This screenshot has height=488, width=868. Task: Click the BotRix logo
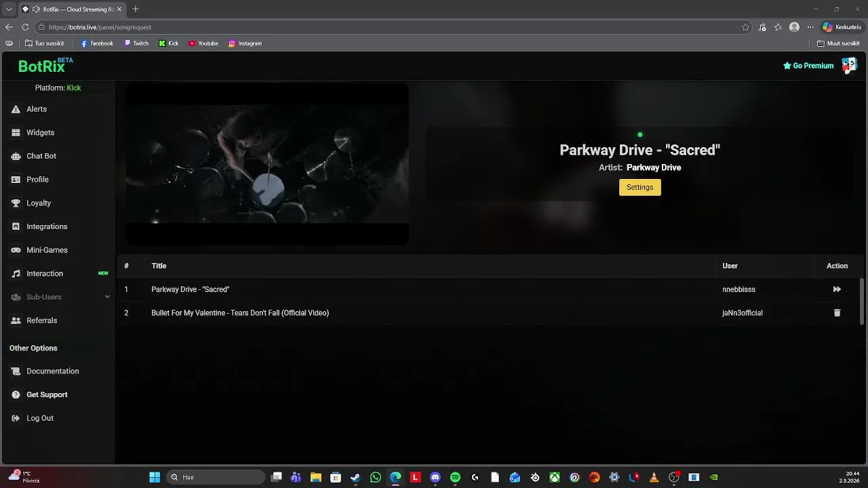coord(45,65)
